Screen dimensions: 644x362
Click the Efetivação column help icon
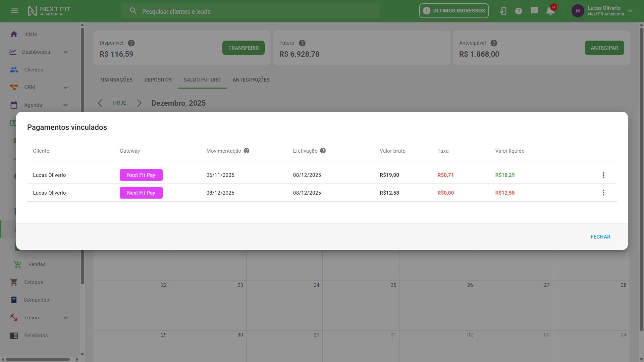click(x=323, y=151)
